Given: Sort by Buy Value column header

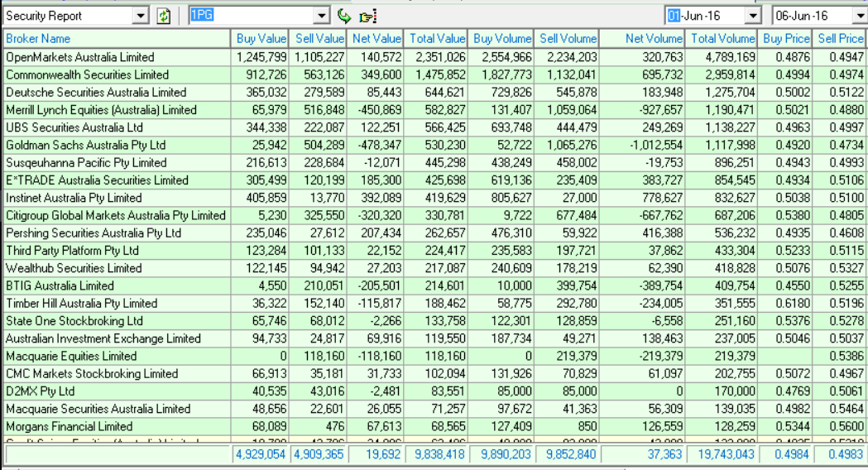Looking at the screenshot, I should point(260,39).
